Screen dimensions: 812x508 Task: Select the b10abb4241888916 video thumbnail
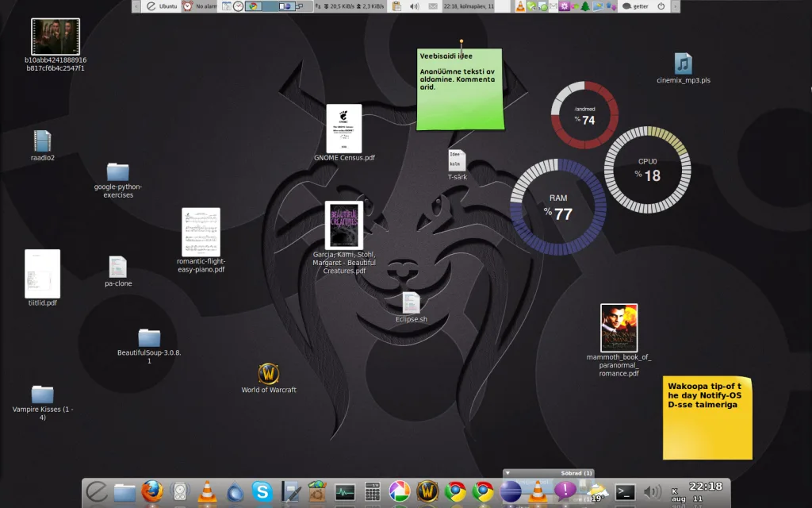click(x=56, y=37)
